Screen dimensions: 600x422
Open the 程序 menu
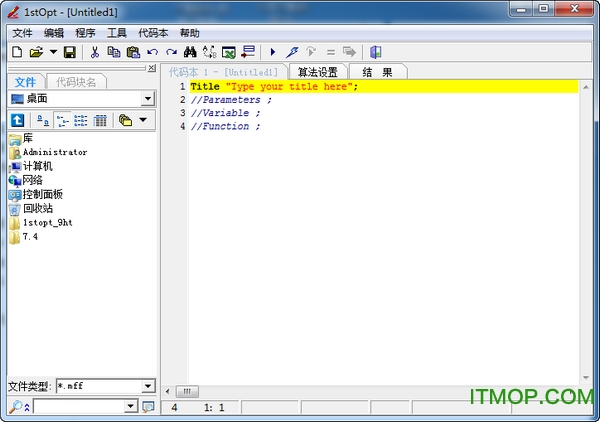pos(85,33)
